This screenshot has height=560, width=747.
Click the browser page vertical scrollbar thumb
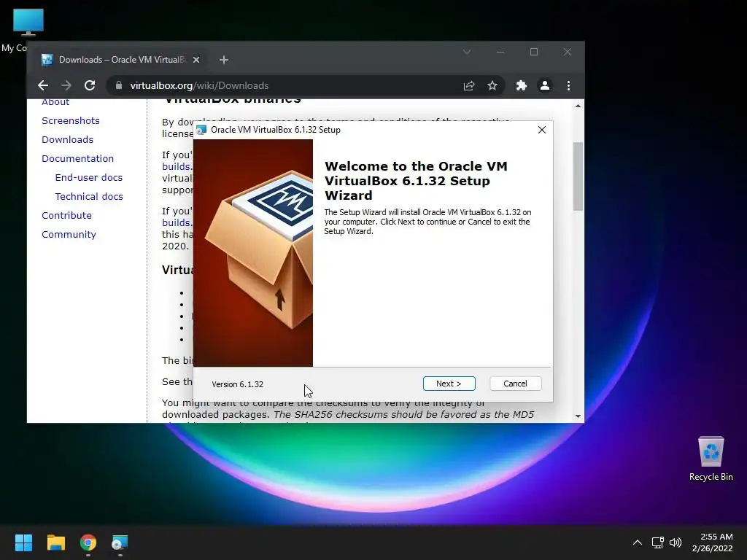(x=578, y=176)
